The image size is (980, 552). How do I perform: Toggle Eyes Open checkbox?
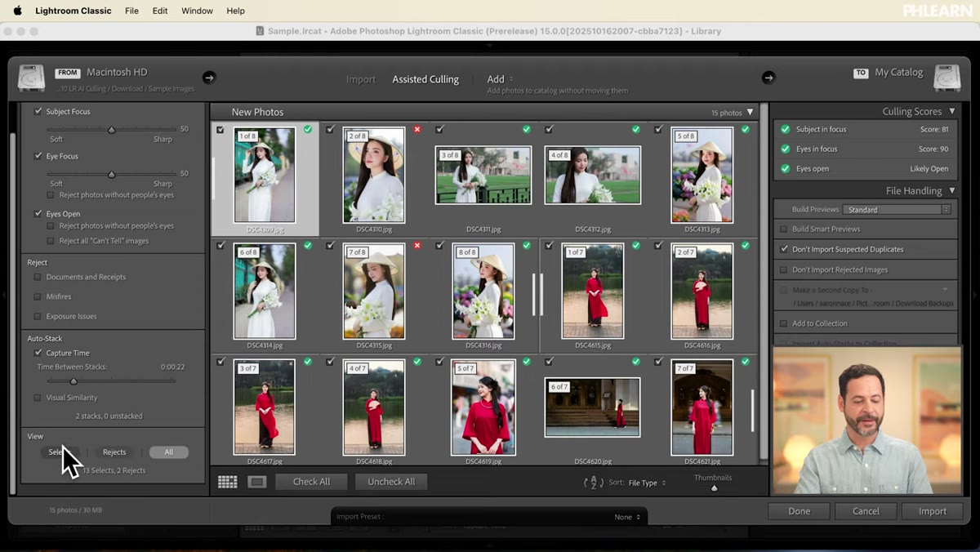click(x=38, y=213)
